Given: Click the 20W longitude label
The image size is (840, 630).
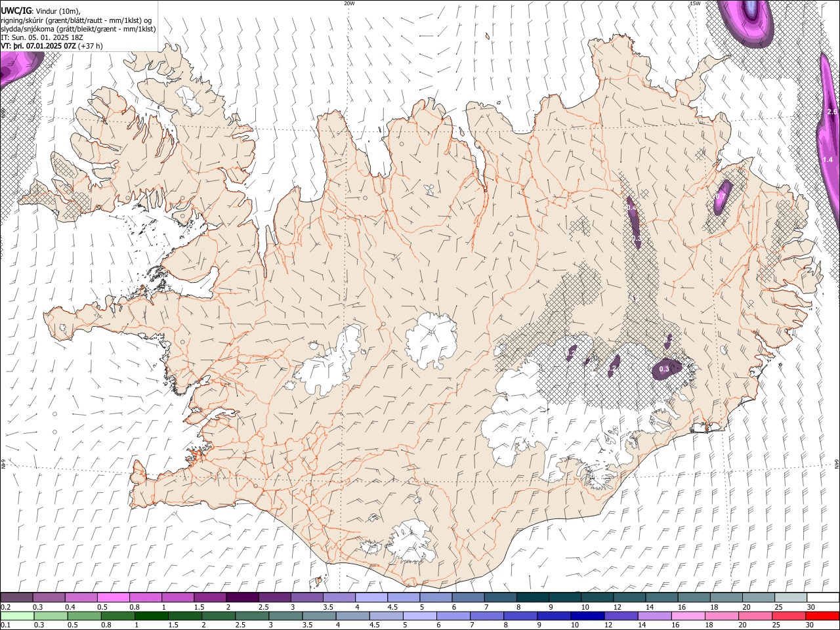Looking at the screenshot, I should click(x=349, y=3).
